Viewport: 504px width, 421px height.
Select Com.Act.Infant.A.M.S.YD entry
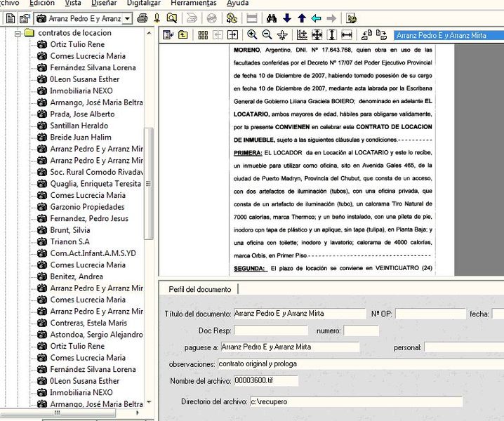point(93,253)
